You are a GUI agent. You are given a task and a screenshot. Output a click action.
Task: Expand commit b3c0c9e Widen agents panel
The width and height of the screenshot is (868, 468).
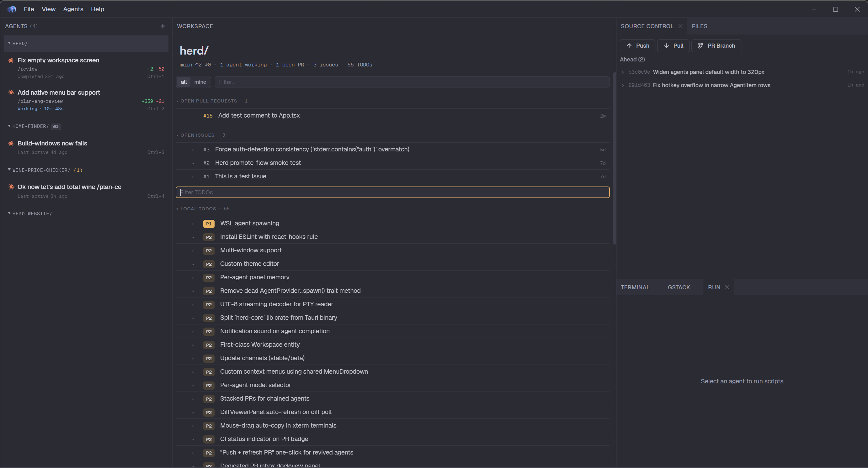(x=623, y=72)
